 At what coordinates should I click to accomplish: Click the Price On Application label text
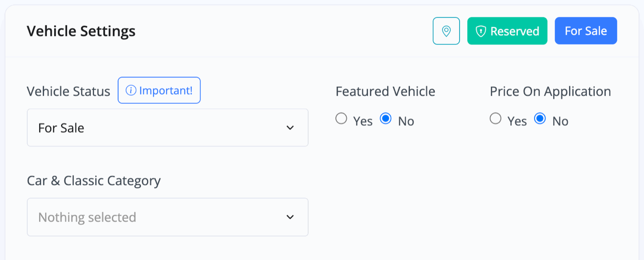[x=550, y=91]
